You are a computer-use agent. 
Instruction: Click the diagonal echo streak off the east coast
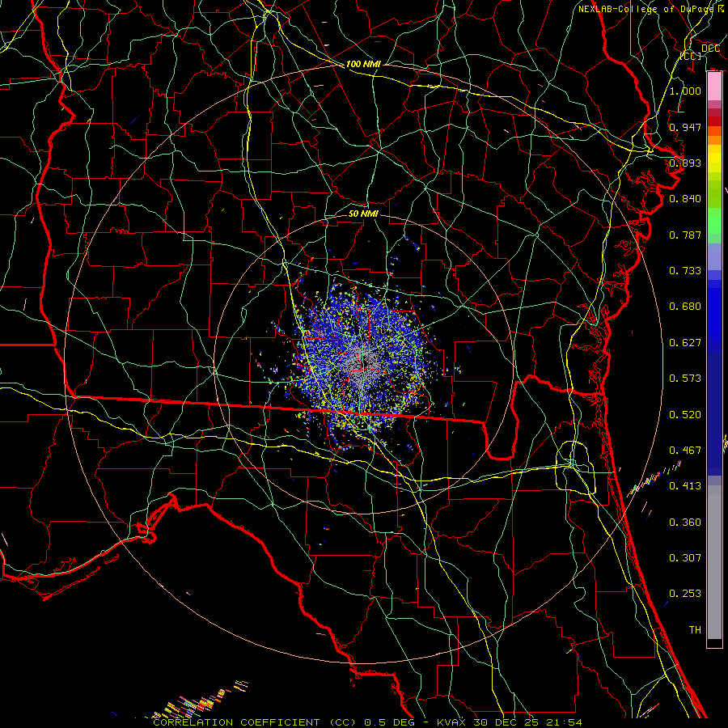coord(654,478)
